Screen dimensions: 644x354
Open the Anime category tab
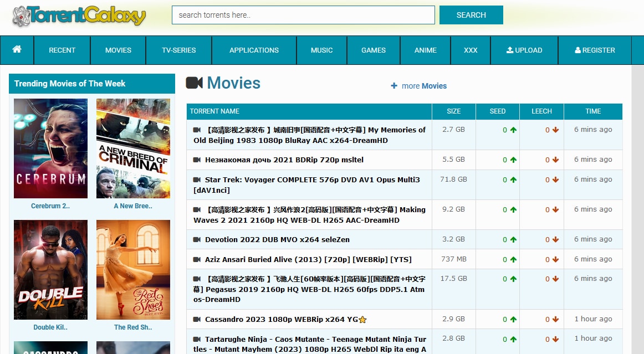pyautogui.click(x=425, y=50)
